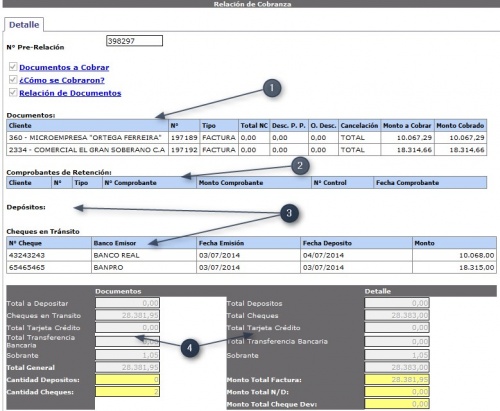
Task: Select the Cantidad Depositos yellow field
Action: point(127,380)
